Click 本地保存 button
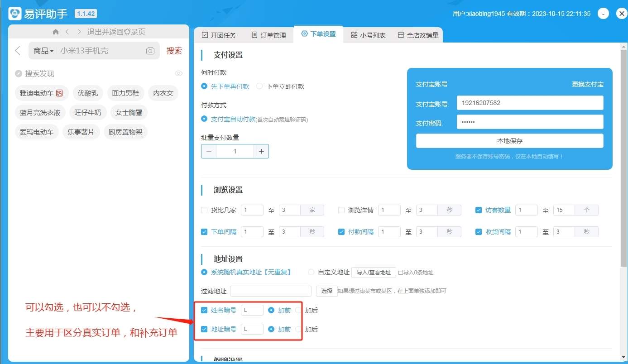This screenshot has width=628, height=364. (509, 141)
